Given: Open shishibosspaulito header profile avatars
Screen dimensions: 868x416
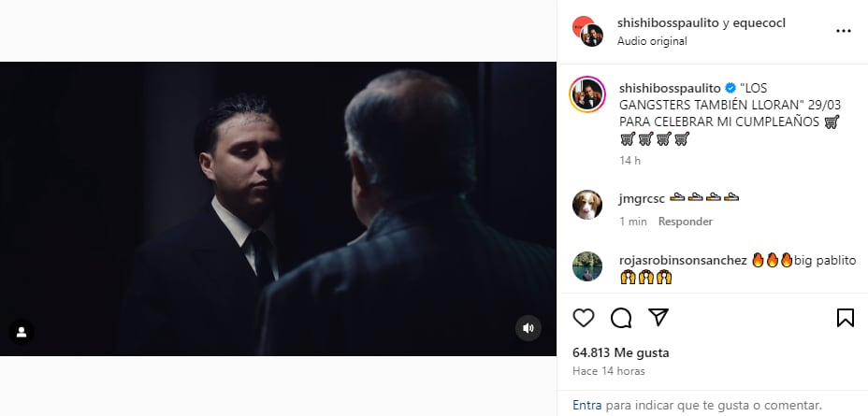Looking at the screenshot, I should [x=588, y=31].
